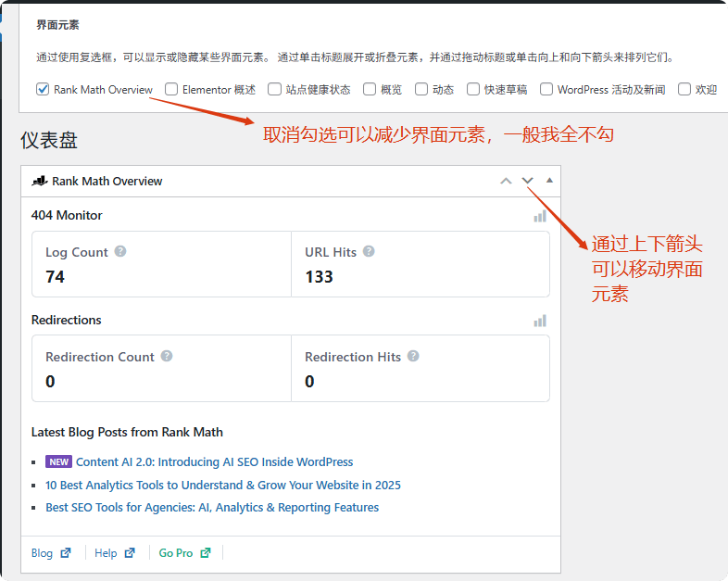This screenshot has height=581, width=728.
Task: Open Content AI 2.0 blog post link
Action: [x=214, y=461]
